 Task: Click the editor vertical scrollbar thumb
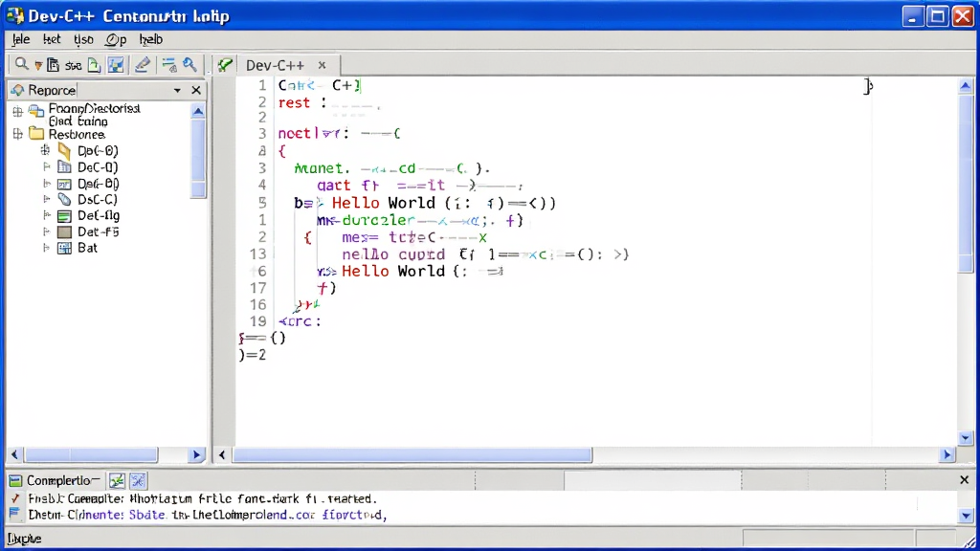pos(966,183)
